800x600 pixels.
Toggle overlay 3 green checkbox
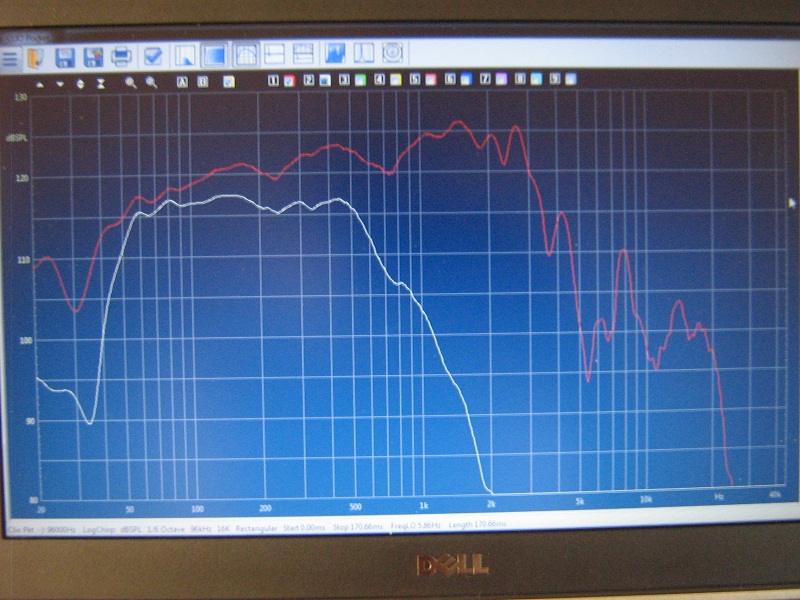pos(361,80)
